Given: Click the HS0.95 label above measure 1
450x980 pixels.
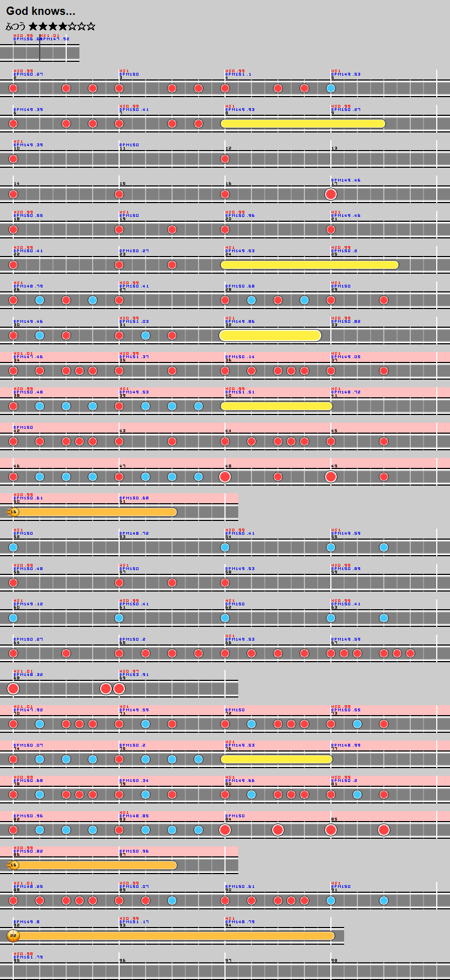Looking at the screenshot, I should pyautogui.click(x=23, y=35).
